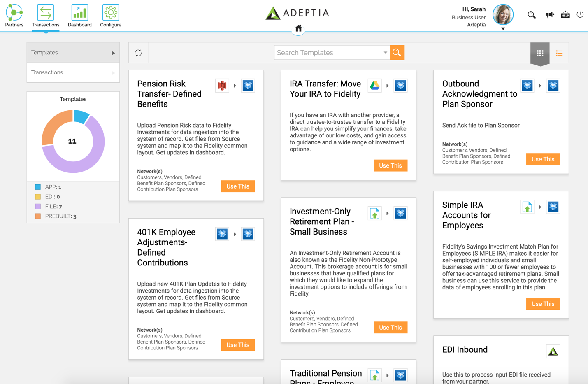
Task: Open Sarah's profile avatar
Action: tap(503, 15)
